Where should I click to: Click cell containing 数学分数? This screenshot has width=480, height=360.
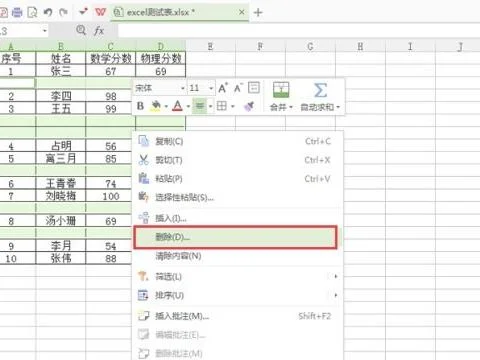[x=111, y=59]
